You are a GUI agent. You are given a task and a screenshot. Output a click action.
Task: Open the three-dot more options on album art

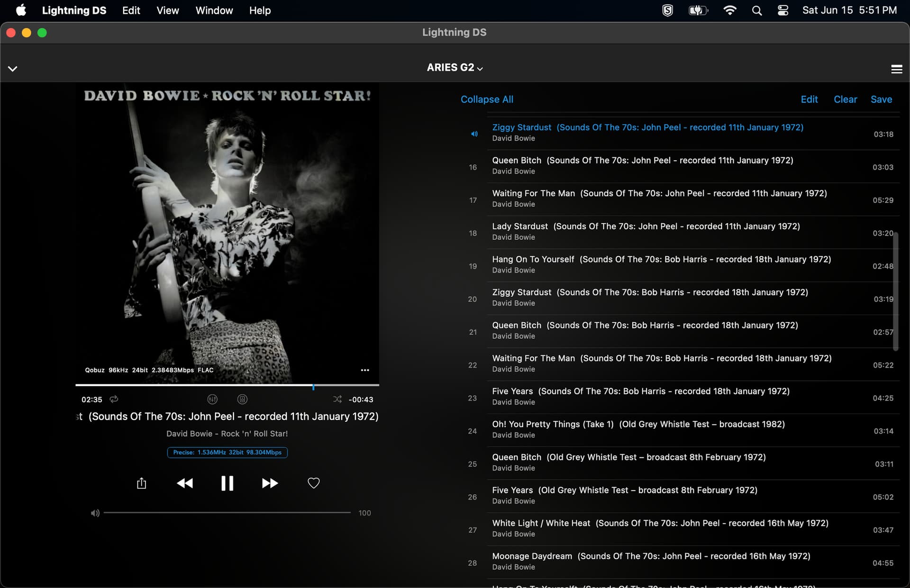click(x=364, y=370)
